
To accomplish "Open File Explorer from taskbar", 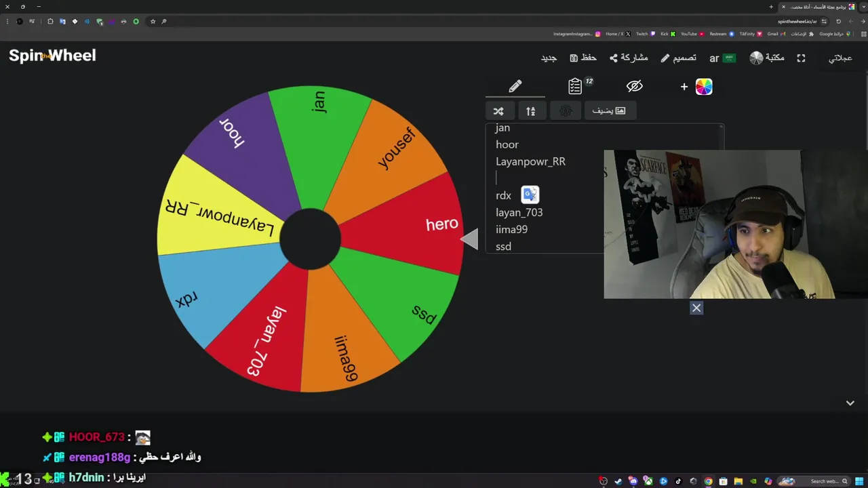I will 738,481.
